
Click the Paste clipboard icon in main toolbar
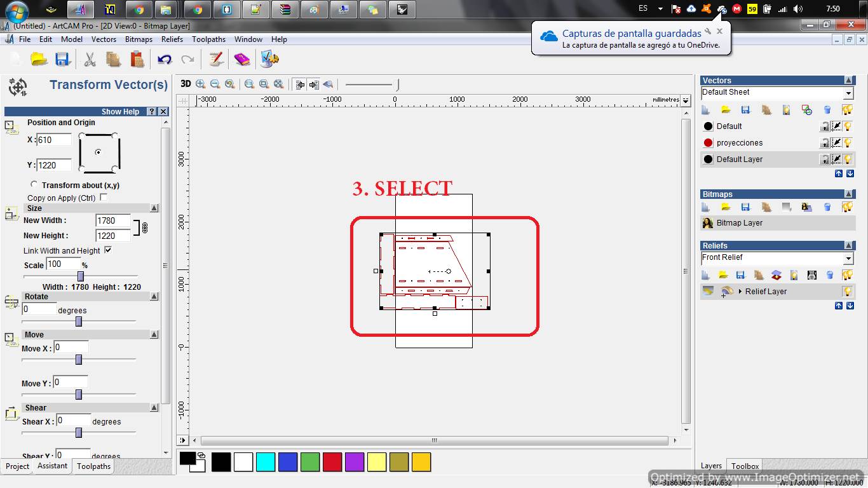click(x=137, y=59)
